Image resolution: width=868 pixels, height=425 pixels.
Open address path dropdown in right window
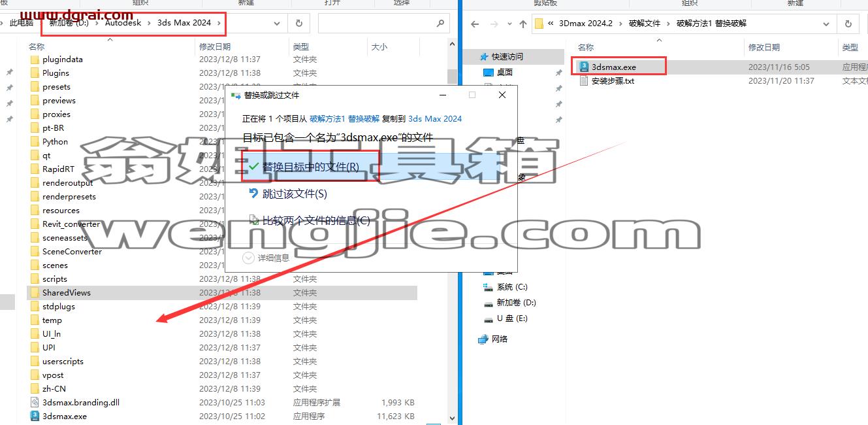tap(827, 24)
